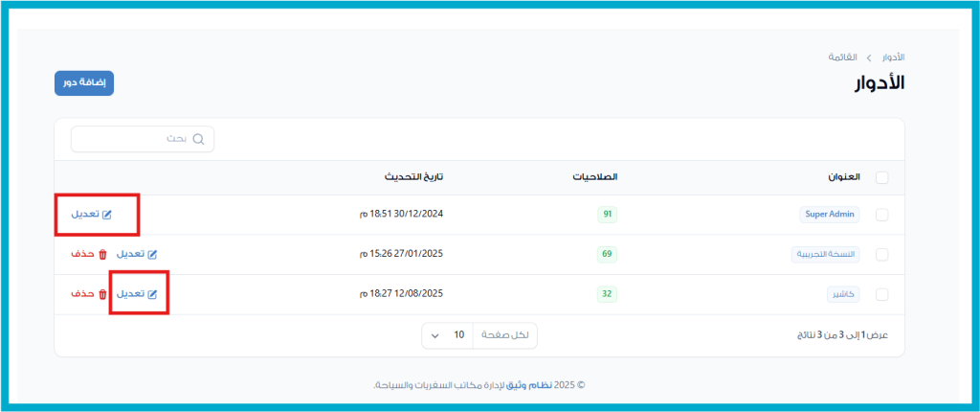Tick the النسخة التجريبية row checkbox
This screenshot has width=980, height=412.
pyautogui.click(x=881, y=255)
